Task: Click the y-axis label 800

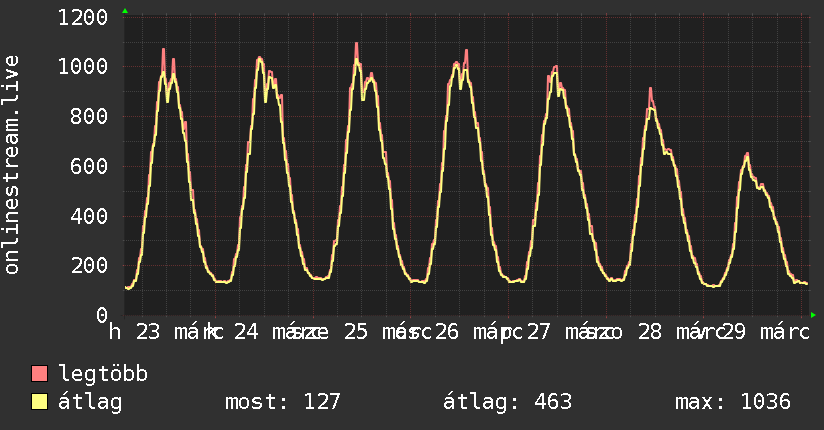Action: pos(89,116)
